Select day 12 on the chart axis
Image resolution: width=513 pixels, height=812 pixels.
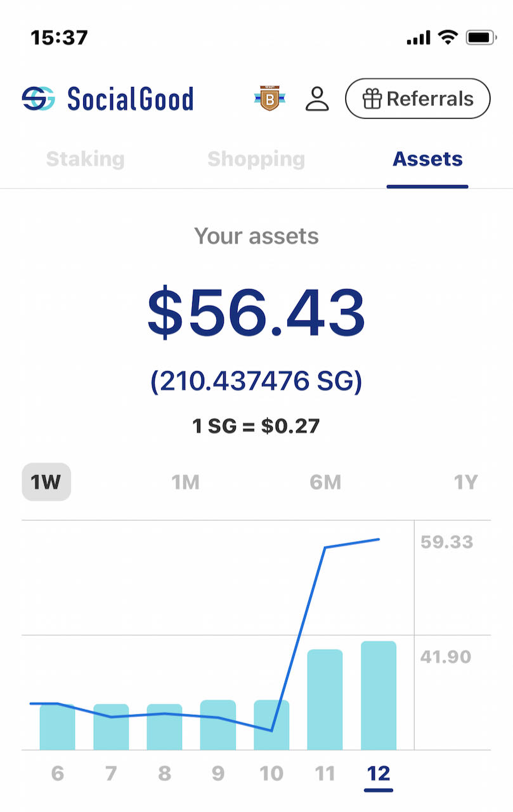379,774
